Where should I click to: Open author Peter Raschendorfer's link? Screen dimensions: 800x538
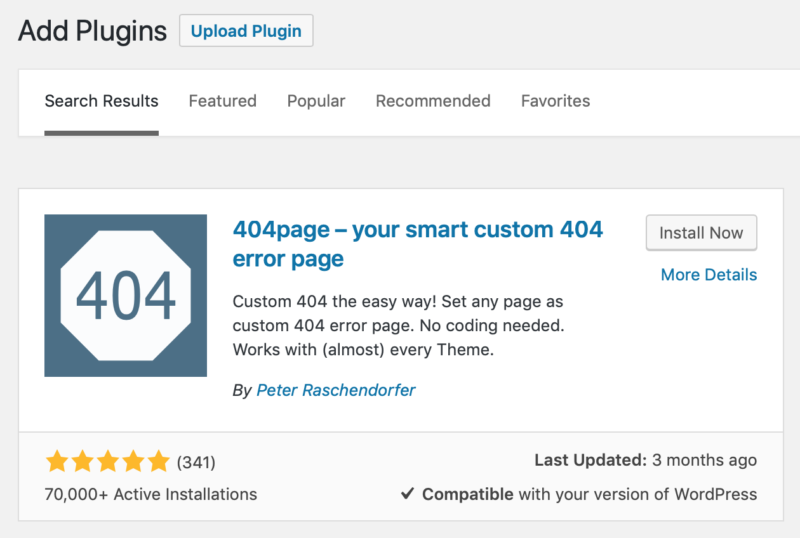point(336,390)
